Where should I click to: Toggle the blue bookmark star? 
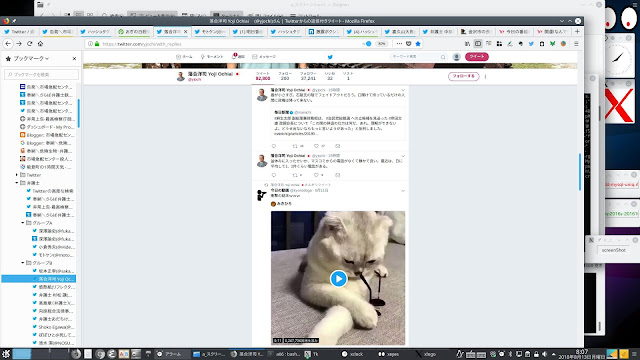418,44
